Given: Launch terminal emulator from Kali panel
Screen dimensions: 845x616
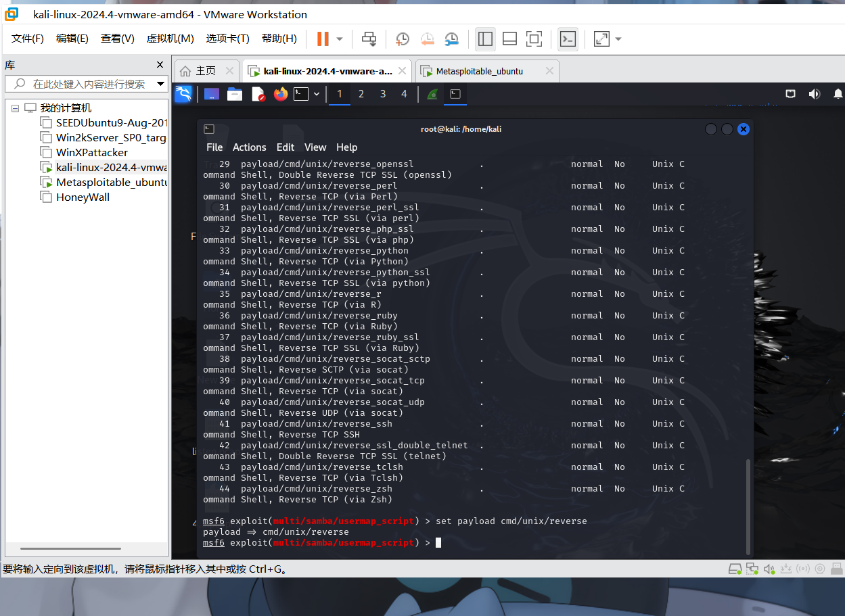Looking at the screenshot, I should pyautogui.click(x=301, y=94).
